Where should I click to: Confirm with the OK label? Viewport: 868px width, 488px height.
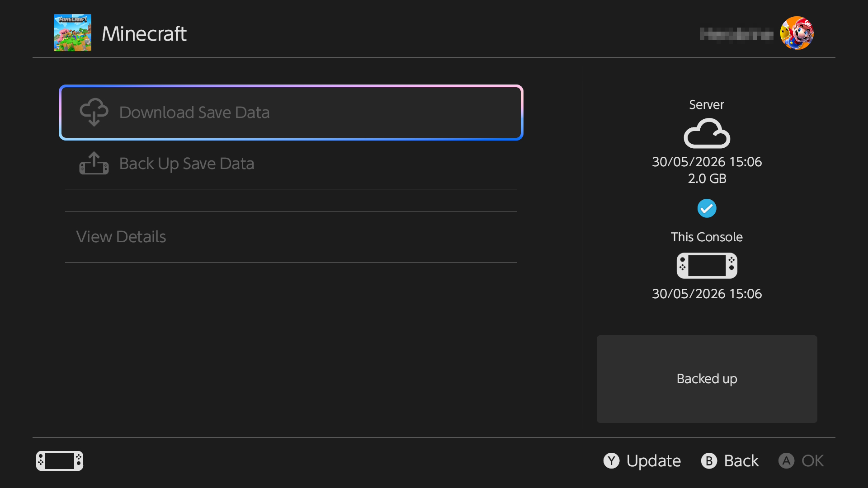(812, 461)
